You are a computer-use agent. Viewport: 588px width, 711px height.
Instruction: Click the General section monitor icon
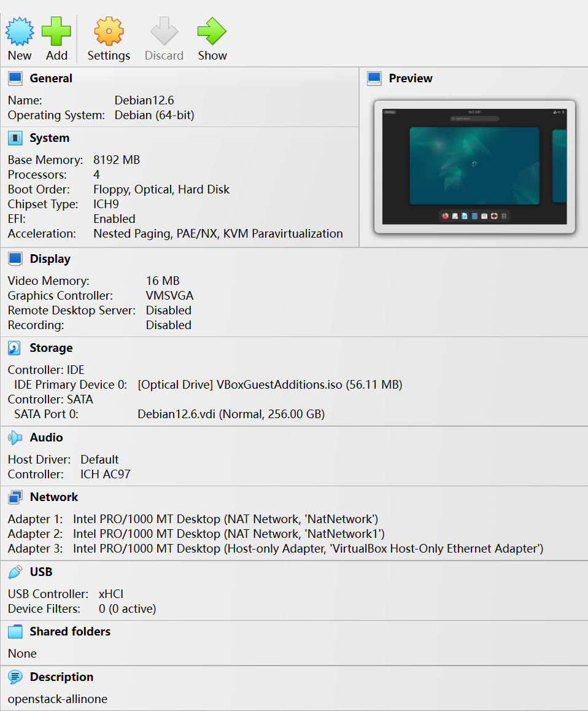click(15, 79)
